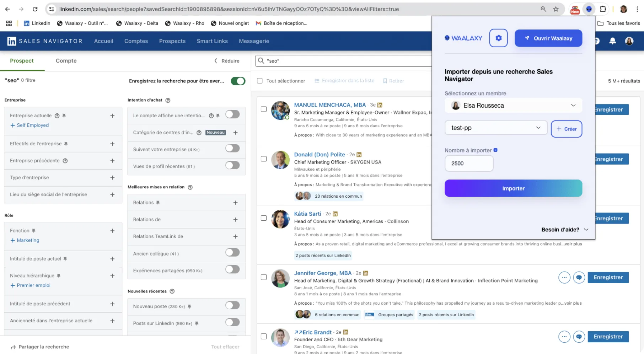Toggle 'Vues de profil récentes' filter

[232, 165]
